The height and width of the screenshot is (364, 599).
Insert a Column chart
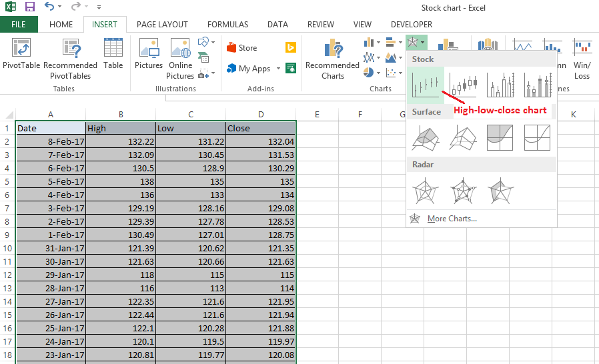pyautogui.click(x=369, y=42)
